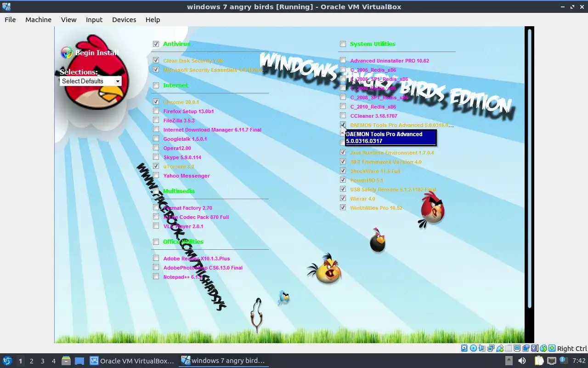
Task: Activate windows 7 angry birds taskbar entry
Action: [x=224, y=361]
